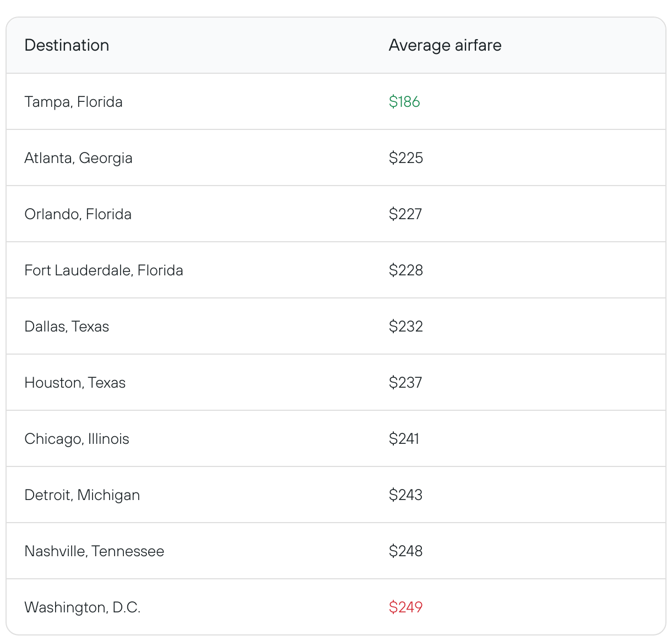Select the Chicago, Illinois destination cell

pos(77,439)
